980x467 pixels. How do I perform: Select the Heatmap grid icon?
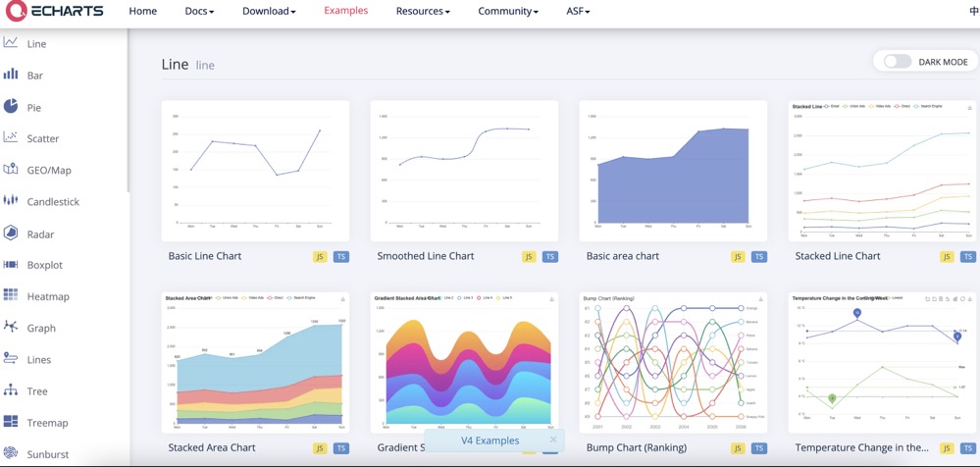click(x=11, y=295)
